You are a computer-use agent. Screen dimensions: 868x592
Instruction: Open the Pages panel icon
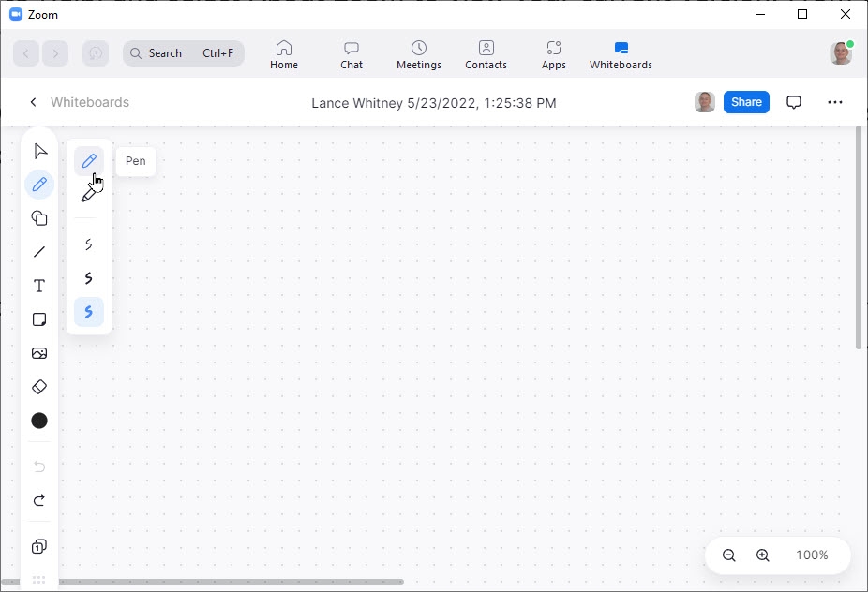(x=39, y=546)
